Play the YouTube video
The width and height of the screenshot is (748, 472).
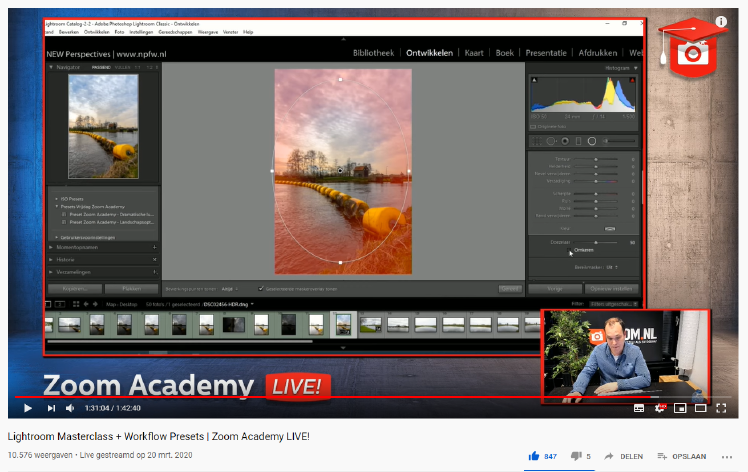(28, 408)
